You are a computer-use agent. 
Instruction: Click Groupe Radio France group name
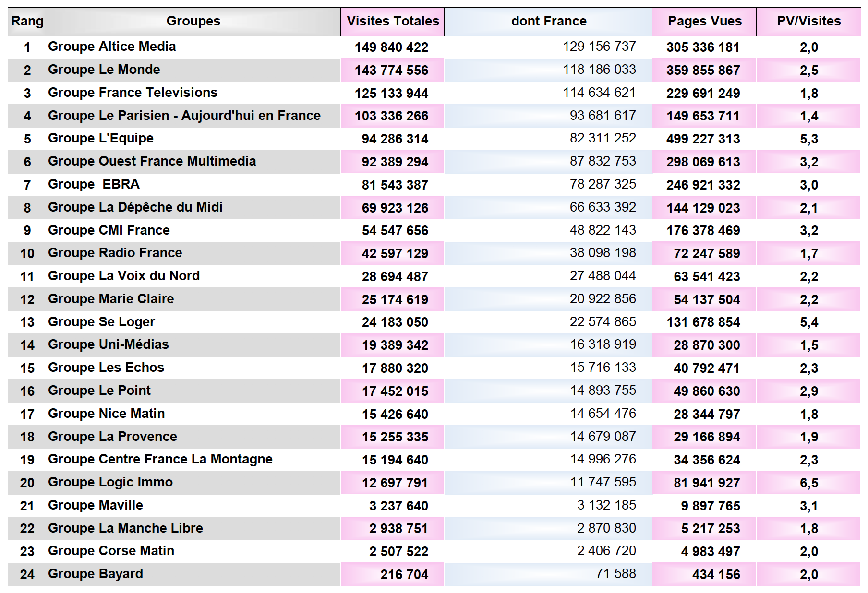pyautogui.click(x=115, y=253)
